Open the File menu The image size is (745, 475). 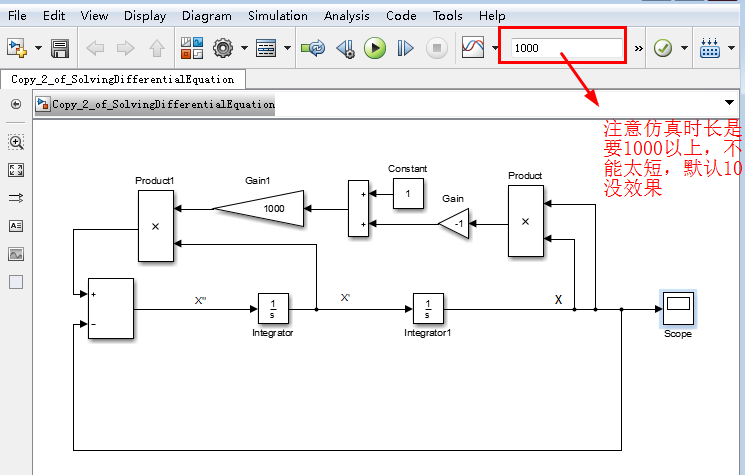point(17,16)
